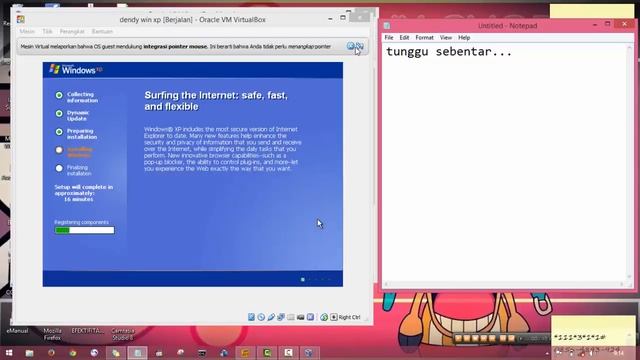Click the green mouse integration icon in VirtualBox status bar

tap(324, 317)
